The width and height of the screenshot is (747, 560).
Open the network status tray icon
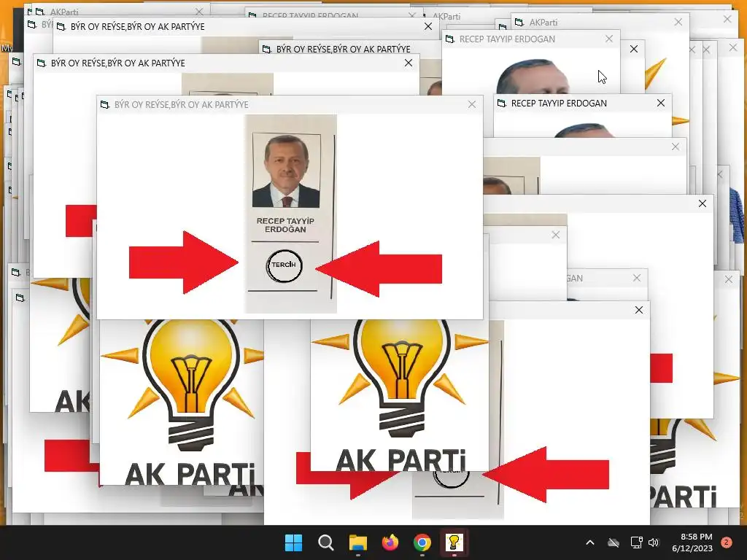tap(636, 542)
